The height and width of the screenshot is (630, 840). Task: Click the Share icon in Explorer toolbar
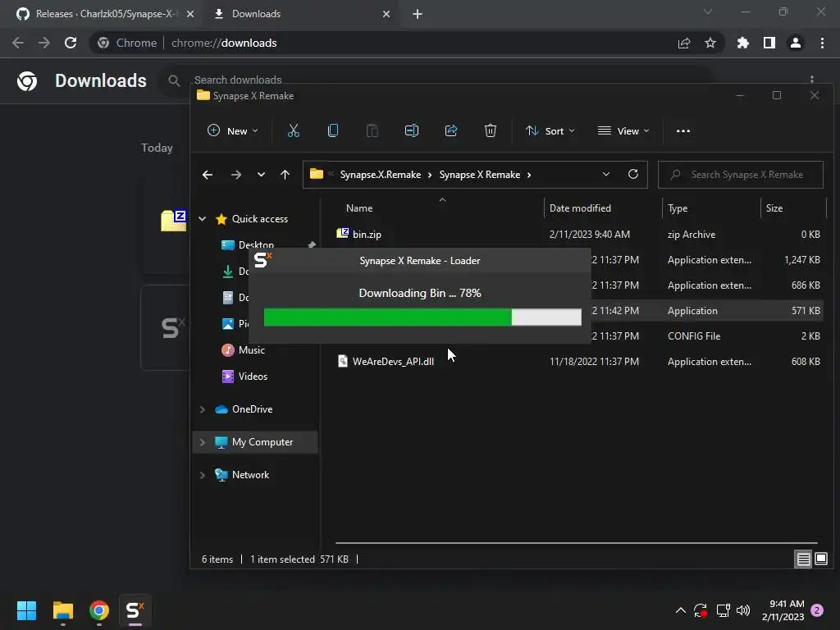tap(451, 130)
